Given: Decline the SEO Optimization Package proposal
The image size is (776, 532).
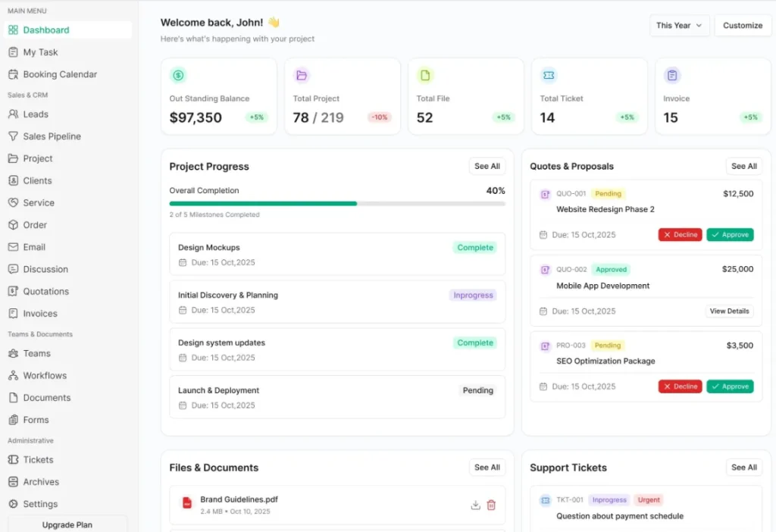Looking at the screenshot, I should [680, 386].
